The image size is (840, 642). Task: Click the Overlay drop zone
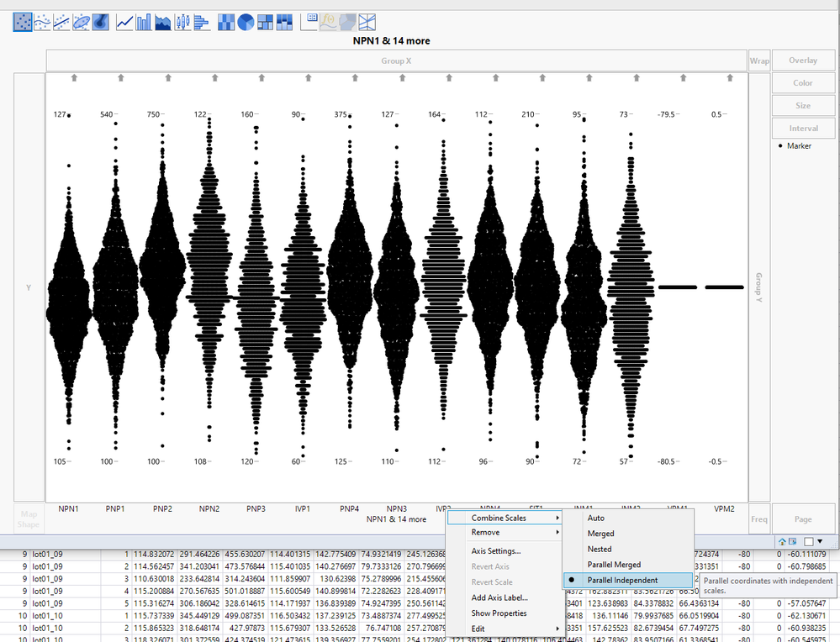[x=802, y=61]
